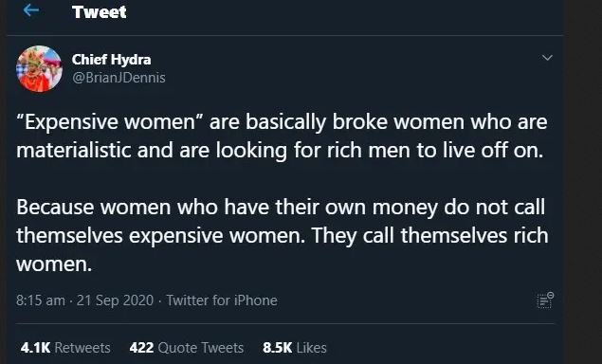Click the Tweet header title
Image resolution: width=602 pixels, height=364 pixels.
pyautogui.click(x=99, y=12)
